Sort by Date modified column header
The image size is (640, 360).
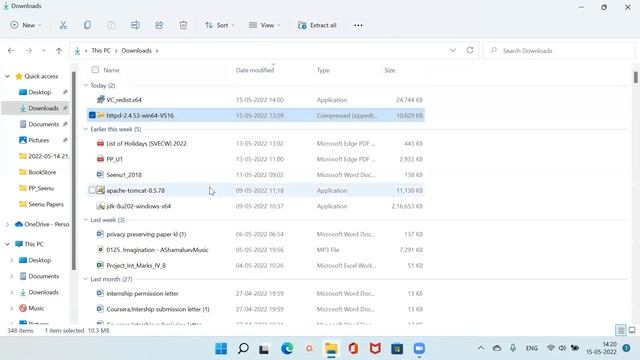(255, 70)
